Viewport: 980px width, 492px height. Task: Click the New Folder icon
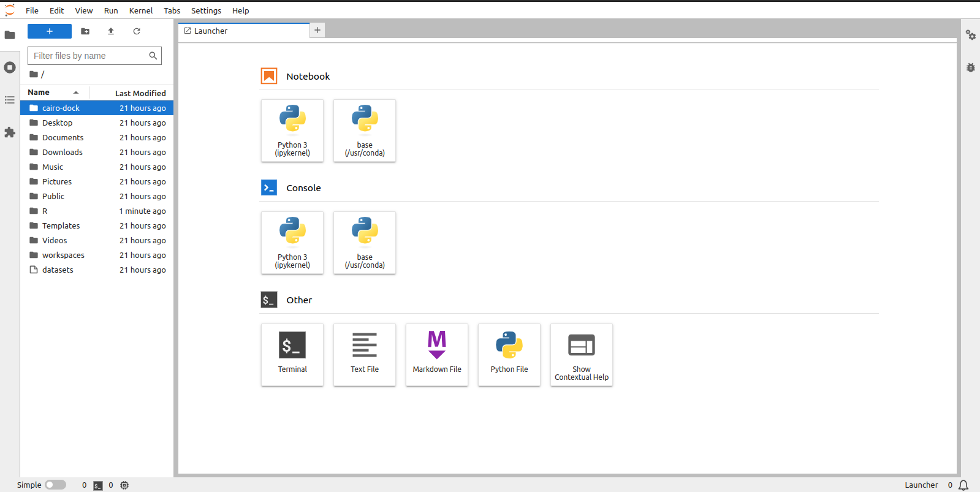pyautogui.click(x=85, y=31)
